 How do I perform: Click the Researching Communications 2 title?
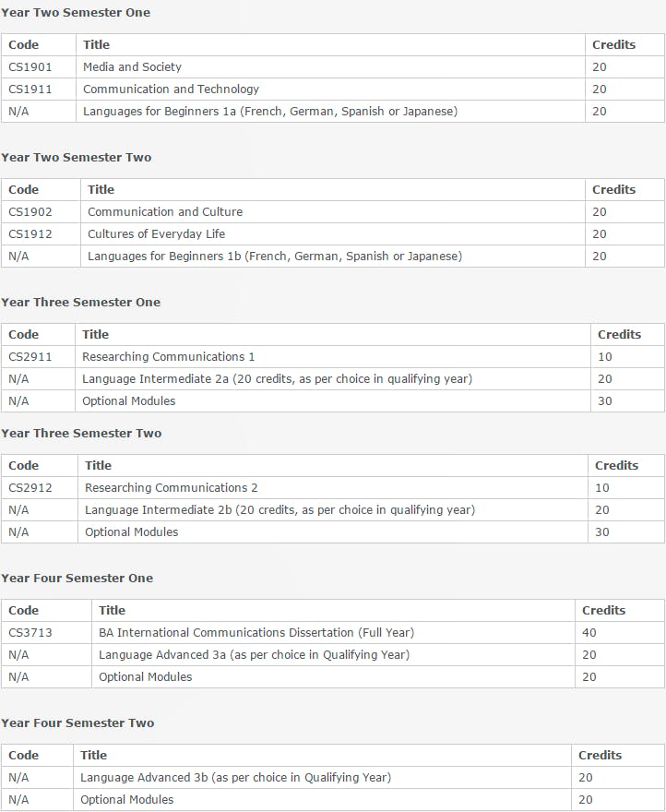click(x=171, y=487)
